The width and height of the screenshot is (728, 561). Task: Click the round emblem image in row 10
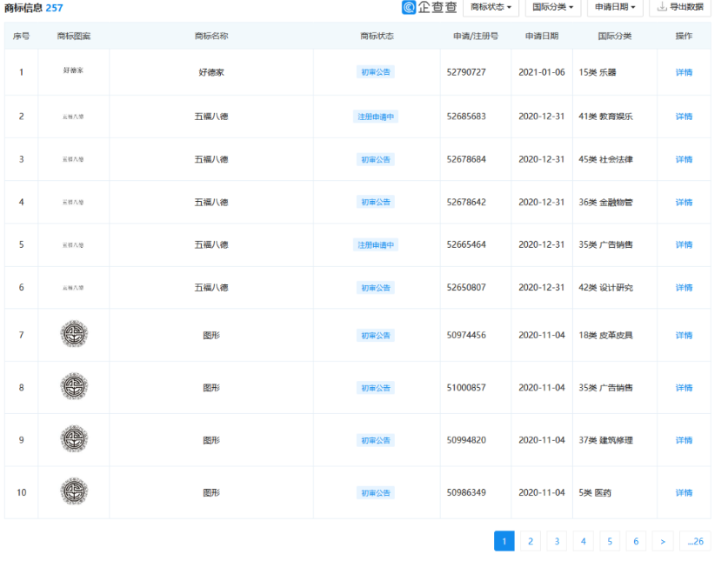pos(74,491)
